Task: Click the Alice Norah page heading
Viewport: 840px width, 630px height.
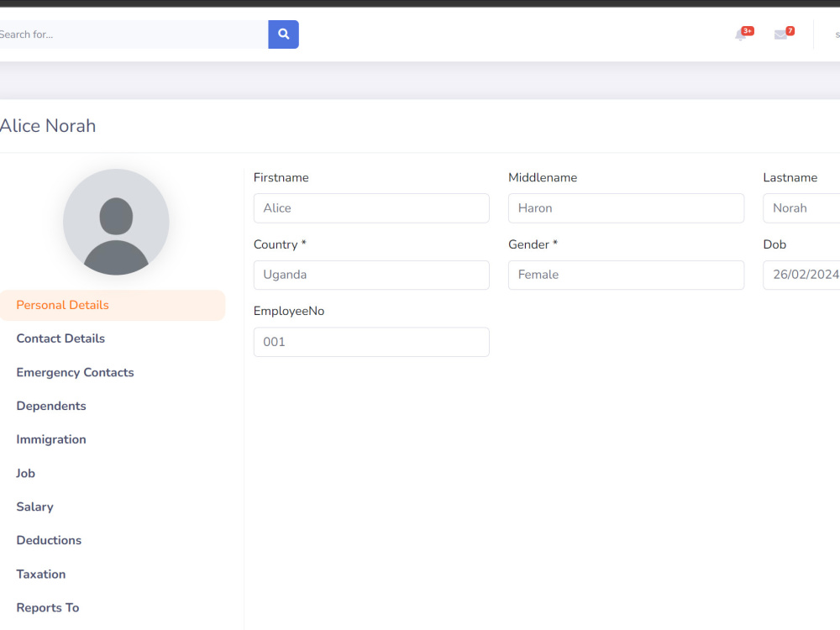Action: click(48, 126)
